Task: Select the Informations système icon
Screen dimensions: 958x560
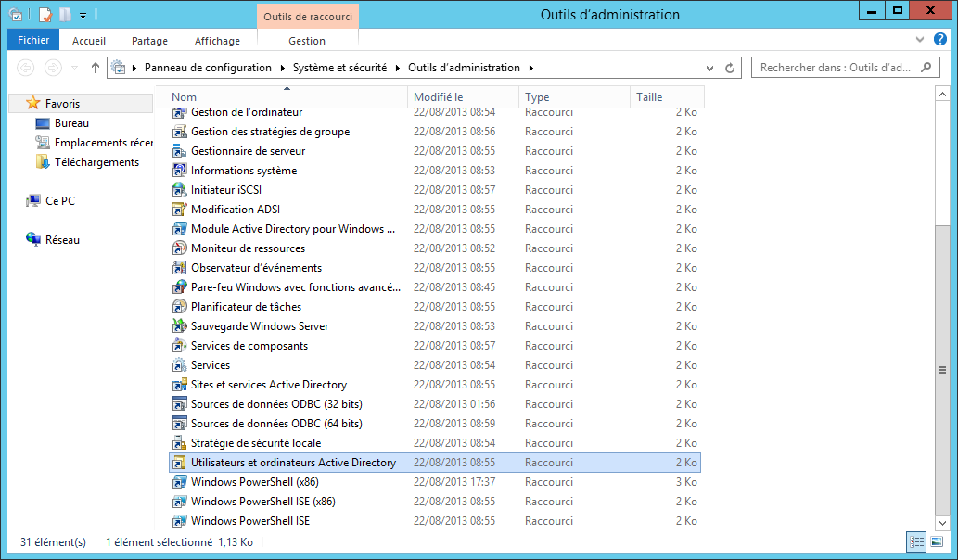Action: [179, 171]
